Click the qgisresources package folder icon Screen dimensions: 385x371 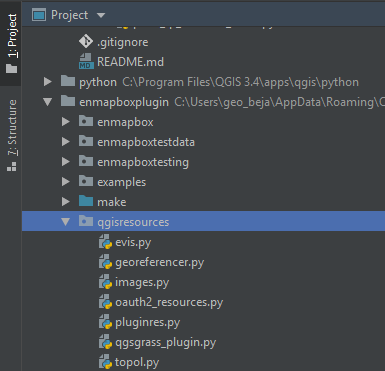(86, 221)
